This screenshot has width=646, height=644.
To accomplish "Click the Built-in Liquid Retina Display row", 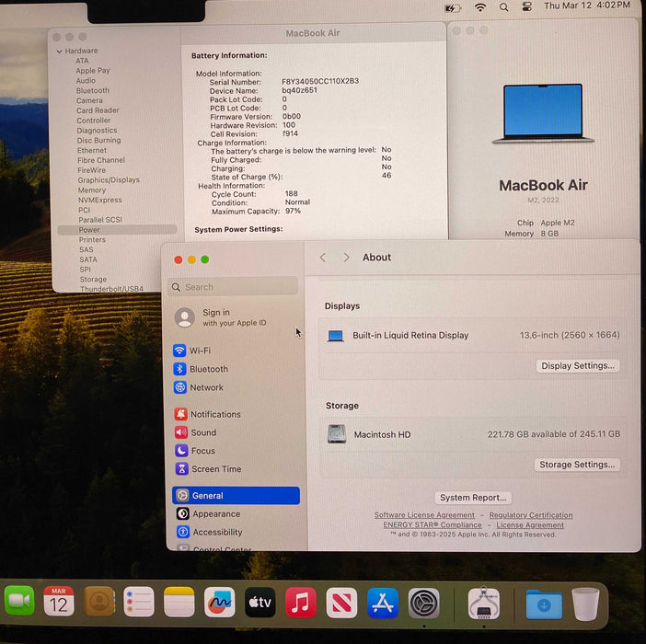I will coord(473,335).
